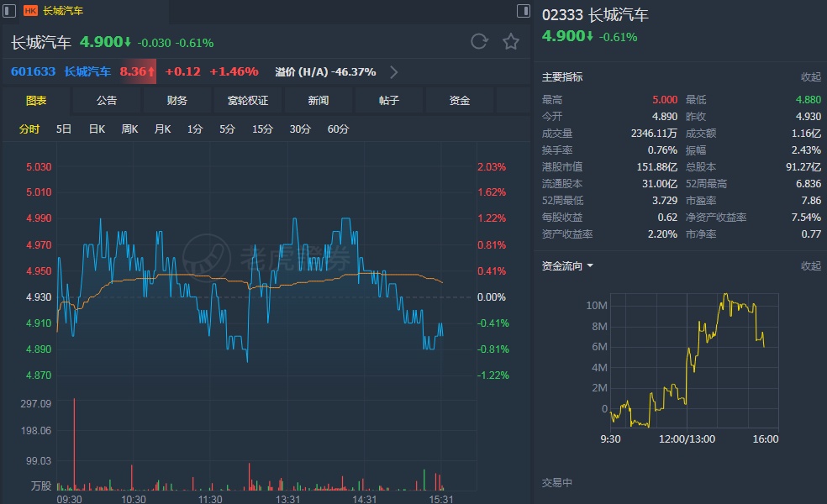Expand A-share info with right chevron arrow

tap(394, 72)
